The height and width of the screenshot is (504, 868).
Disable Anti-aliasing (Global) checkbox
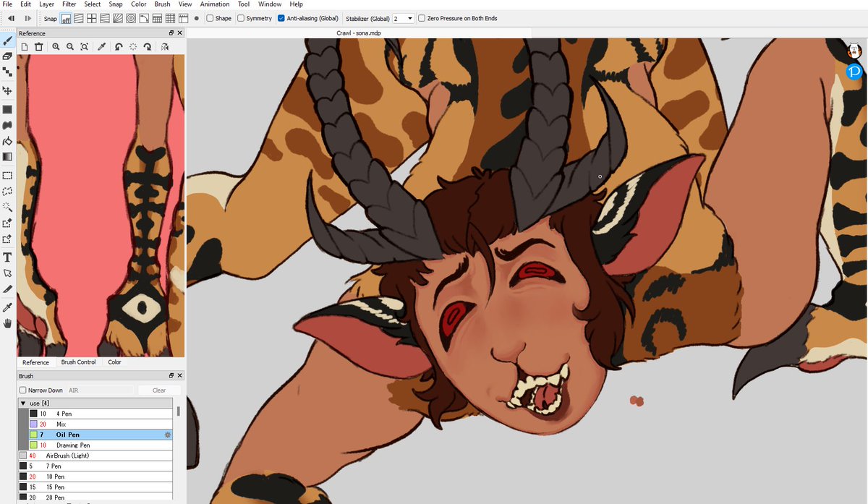click(x=281, y=18)
